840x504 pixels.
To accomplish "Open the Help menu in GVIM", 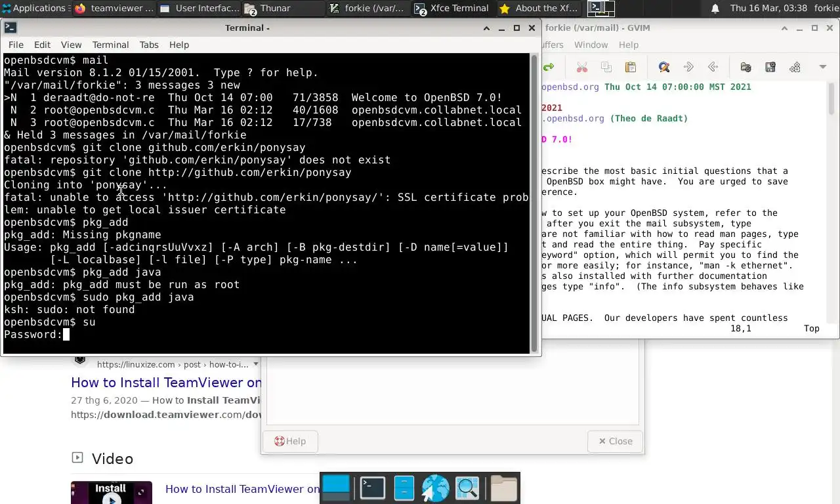I will tap(628, 45).
